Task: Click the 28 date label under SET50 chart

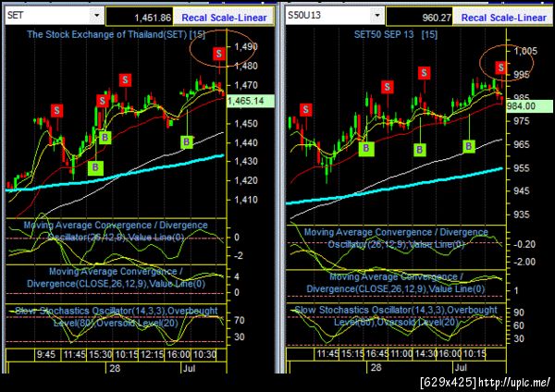Action: coord(376,368)
